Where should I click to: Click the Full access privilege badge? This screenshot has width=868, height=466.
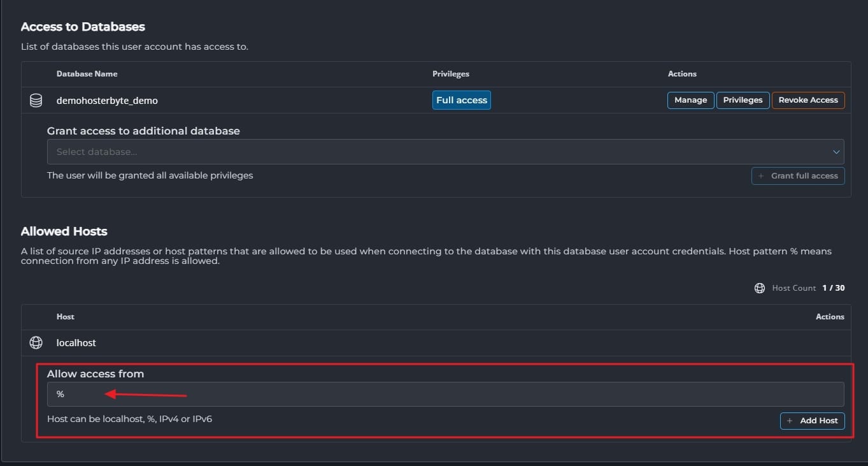[x=461, y=100]
